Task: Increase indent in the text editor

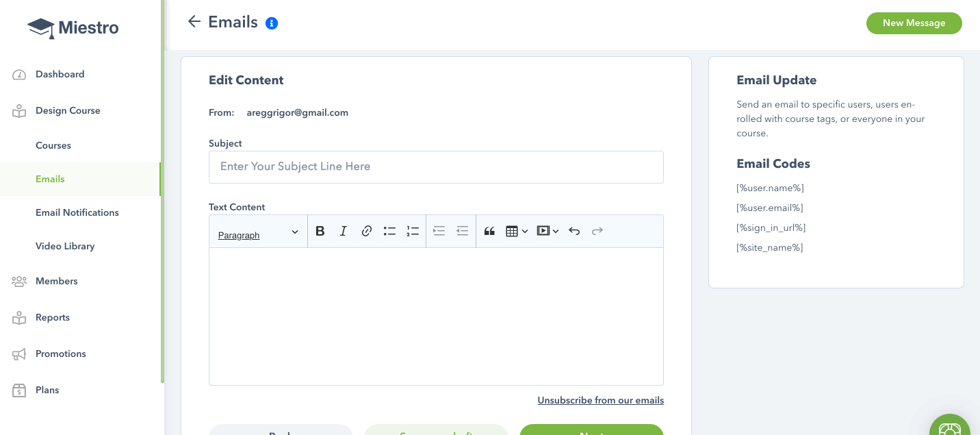Action: tap(439, 232)
